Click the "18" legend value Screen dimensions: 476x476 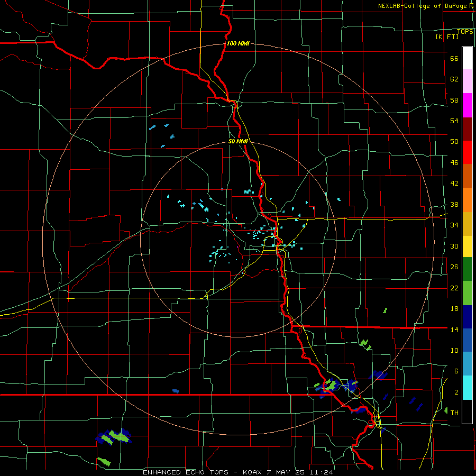454,309
